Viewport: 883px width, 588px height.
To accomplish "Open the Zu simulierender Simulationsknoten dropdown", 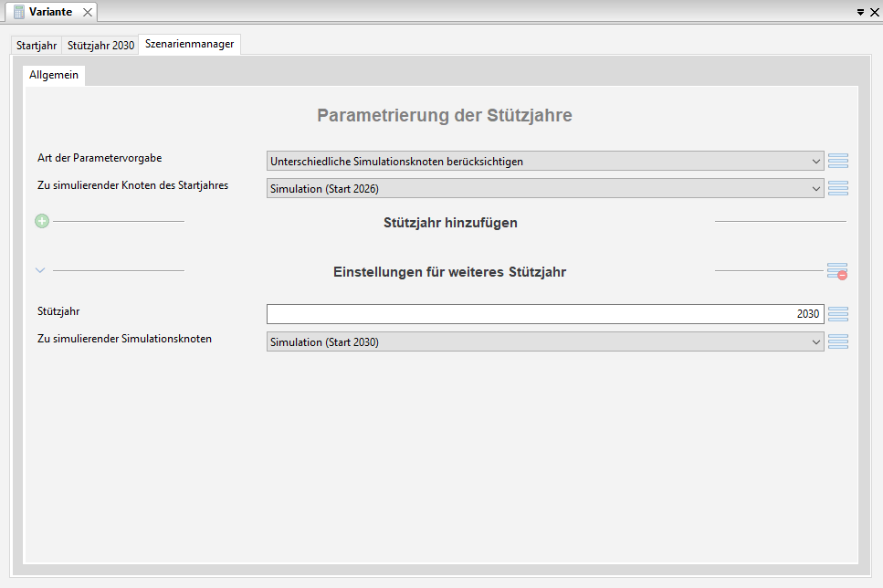I will pyautogui.click(x=545, y=341).
